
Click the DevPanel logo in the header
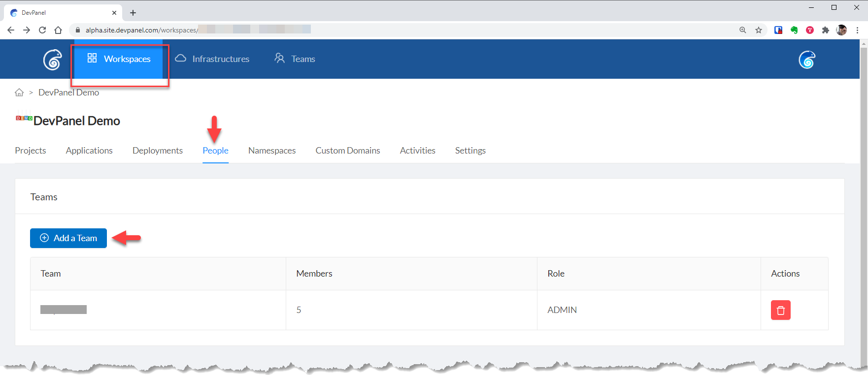click(52, 60)
